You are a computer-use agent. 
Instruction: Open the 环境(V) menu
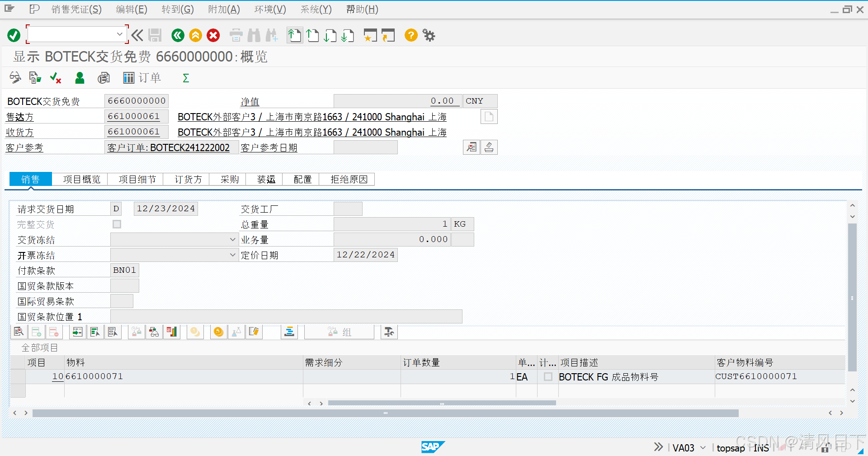click(x=270, y=9)
